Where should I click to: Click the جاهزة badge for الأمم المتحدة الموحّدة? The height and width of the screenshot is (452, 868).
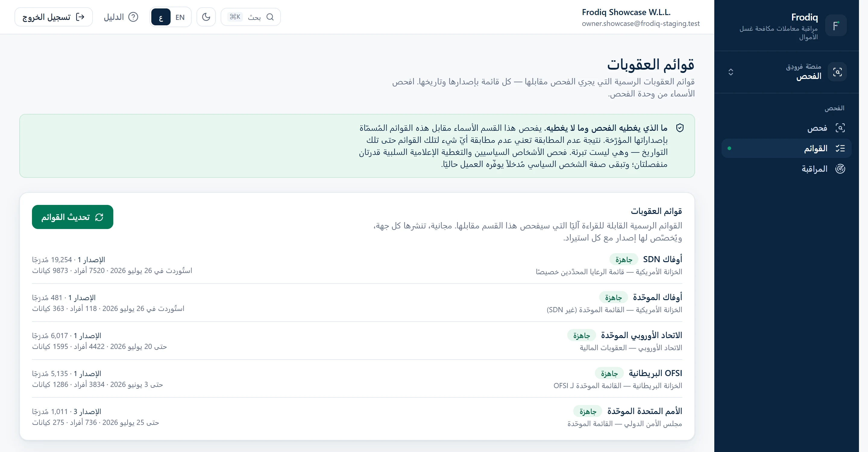pyautogui.click(x=588, y=412)
